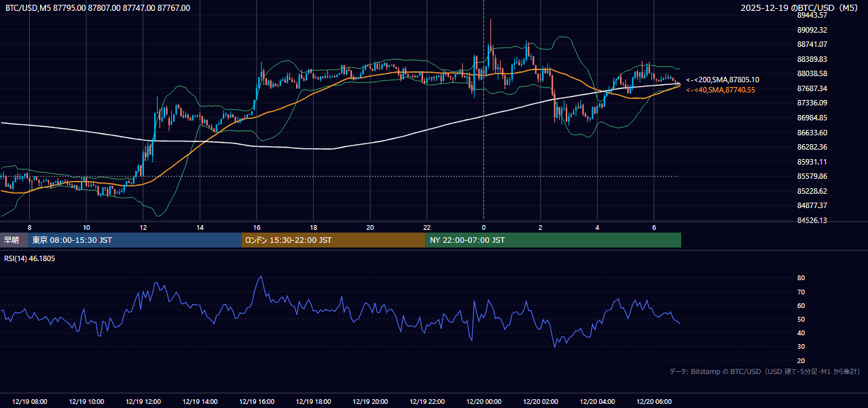Click the midnight 0 hour label
868x408 pixels.
tap(484, 227)
